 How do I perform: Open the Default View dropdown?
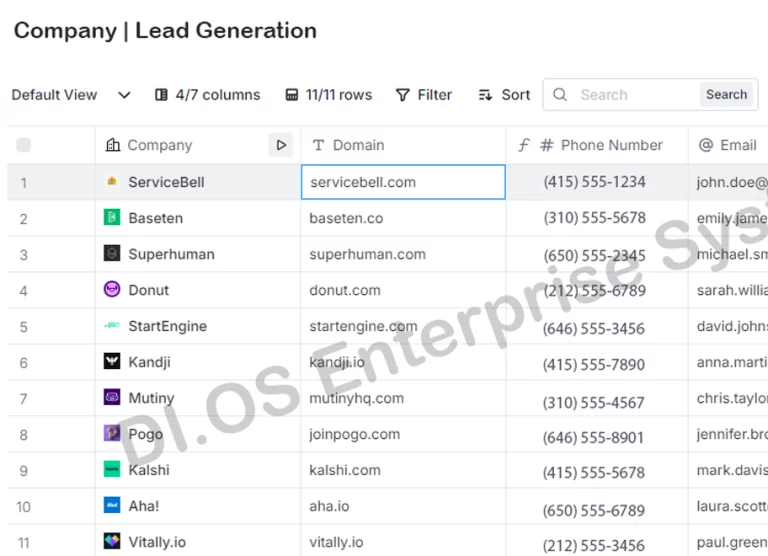pyautogui.click(x=71, y=95)
